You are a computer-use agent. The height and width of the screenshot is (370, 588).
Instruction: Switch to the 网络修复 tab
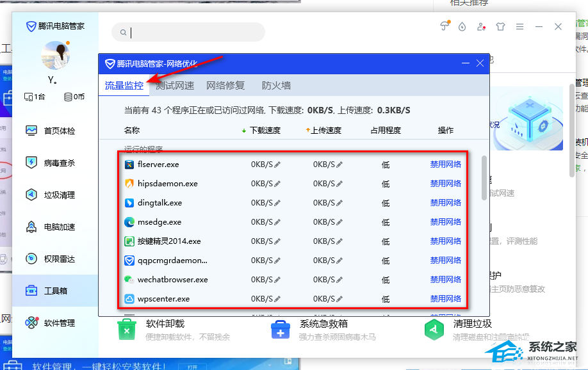click(225, 86)
